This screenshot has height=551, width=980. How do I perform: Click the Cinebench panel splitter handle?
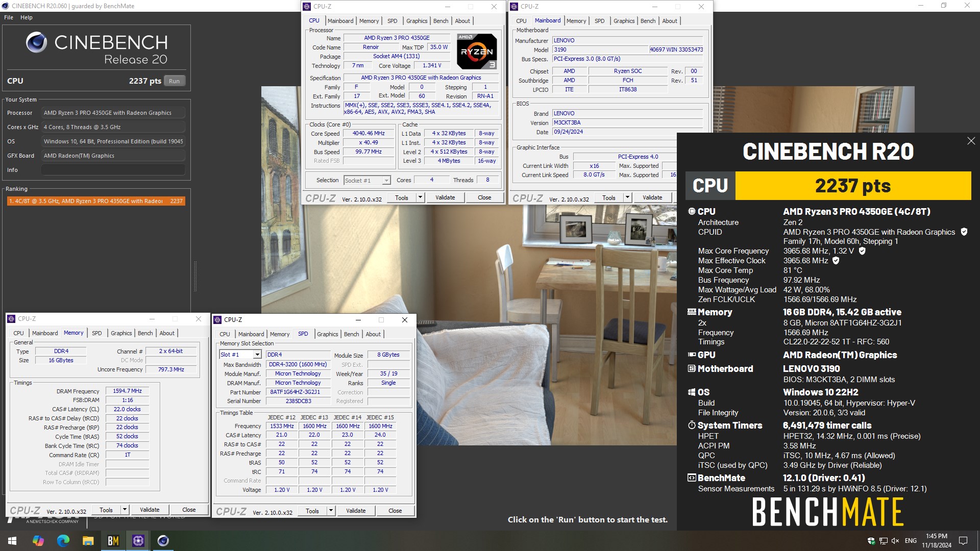coord(195,276)
